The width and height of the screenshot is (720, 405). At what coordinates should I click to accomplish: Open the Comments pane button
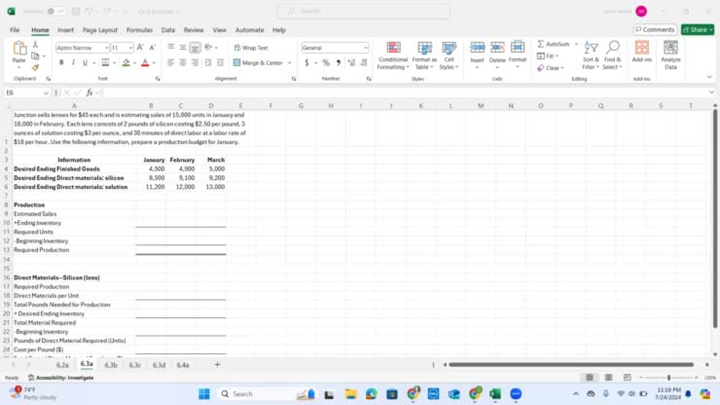[655, 30]
